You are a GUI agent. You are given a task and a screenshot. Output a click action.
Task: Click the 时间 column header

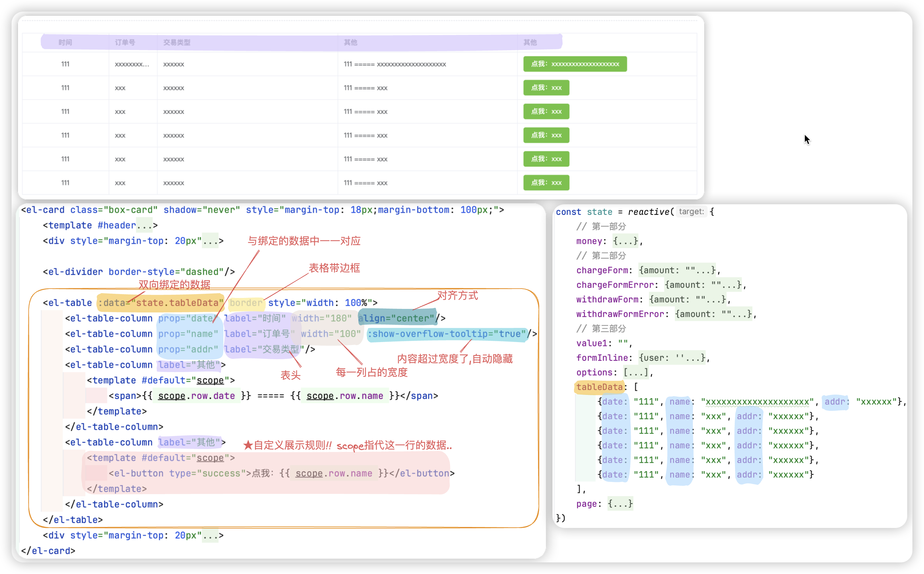(65, 42)
